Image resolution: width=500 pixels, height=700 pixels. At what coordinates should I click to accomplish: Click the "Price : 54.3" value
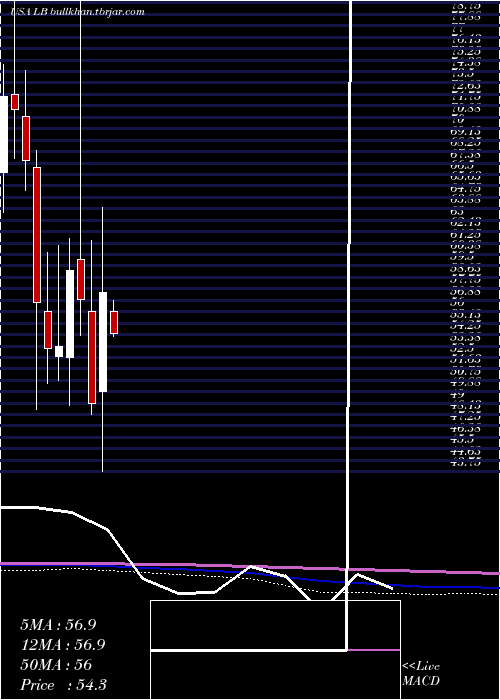click(63, 685)
